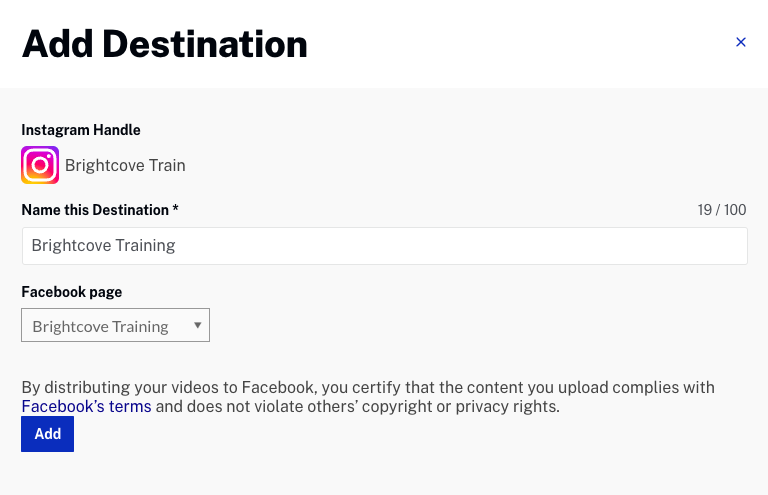The width and height of the screenshot is (768, 495).
Task: Click the Brightcove Training text in the dropdown
Action: tap(100, 326)
